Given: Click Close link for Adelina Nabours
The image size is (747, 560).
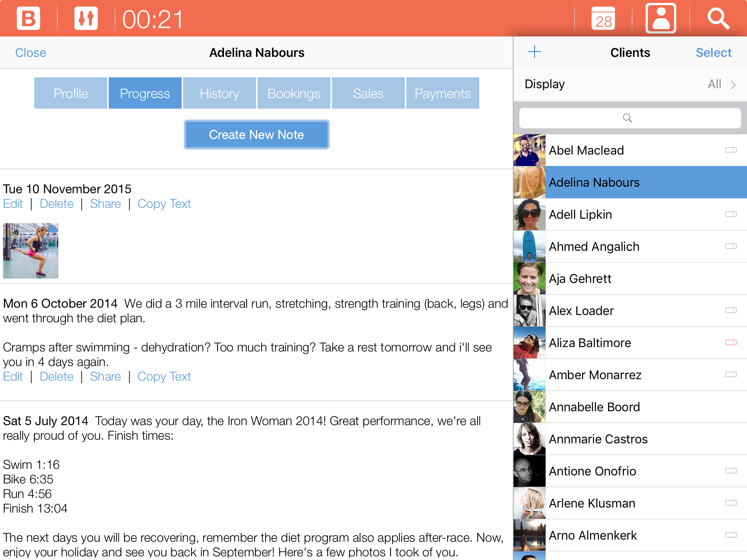Looking at the screenshot, I should pyautogui.click(x=31, y=52).
